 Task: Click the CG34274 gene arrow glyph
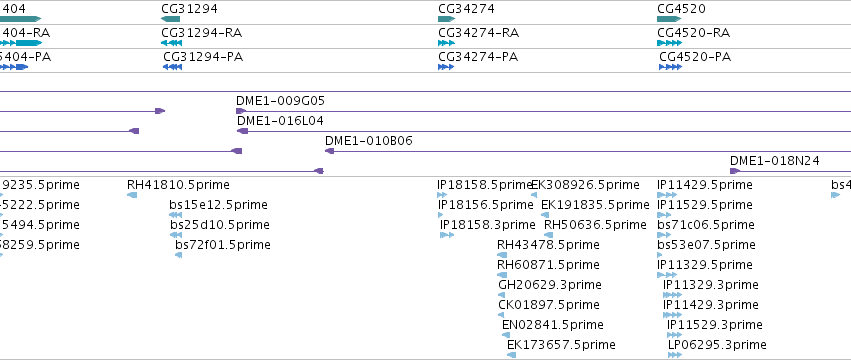[447, 19]
